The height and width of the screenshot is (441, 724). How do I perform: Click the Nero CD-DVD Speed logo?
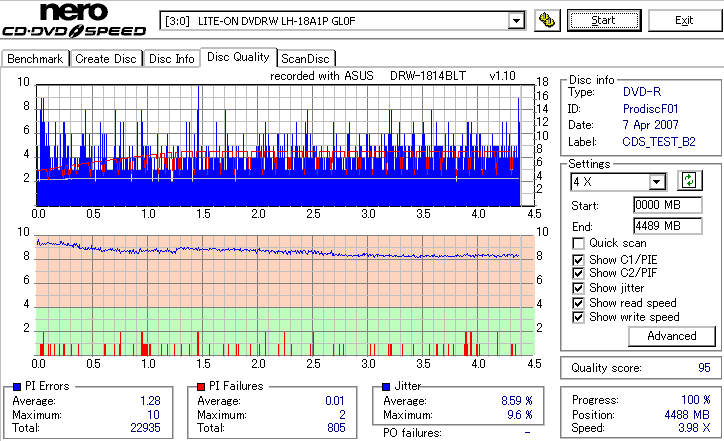[74, 20]
